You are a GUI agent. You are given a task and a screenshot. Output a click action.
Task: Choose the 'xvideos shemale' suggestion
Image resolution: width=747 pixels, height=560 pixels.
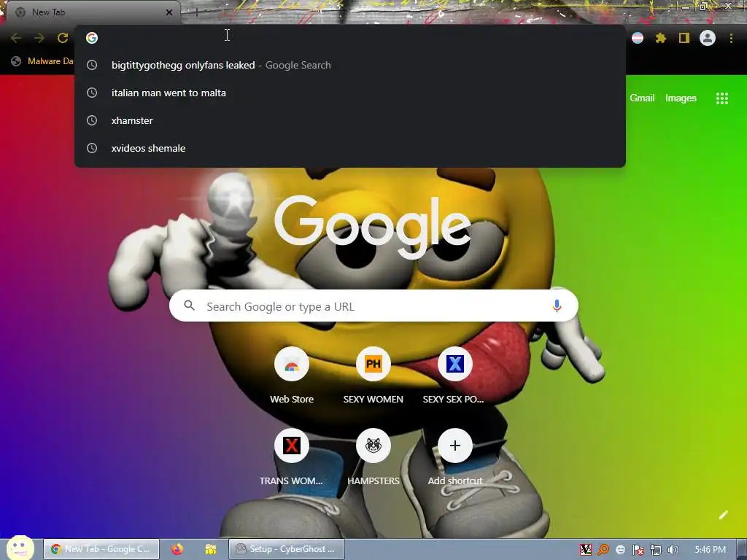pyautogui.click(x=350, y=148)
